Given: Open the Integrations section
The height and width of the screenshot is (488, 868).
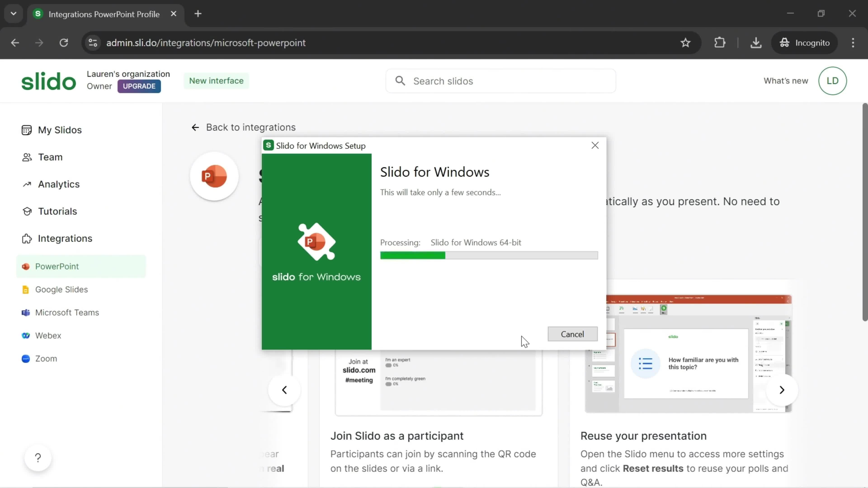Looking at the screenshot, I should click(65, 238).
